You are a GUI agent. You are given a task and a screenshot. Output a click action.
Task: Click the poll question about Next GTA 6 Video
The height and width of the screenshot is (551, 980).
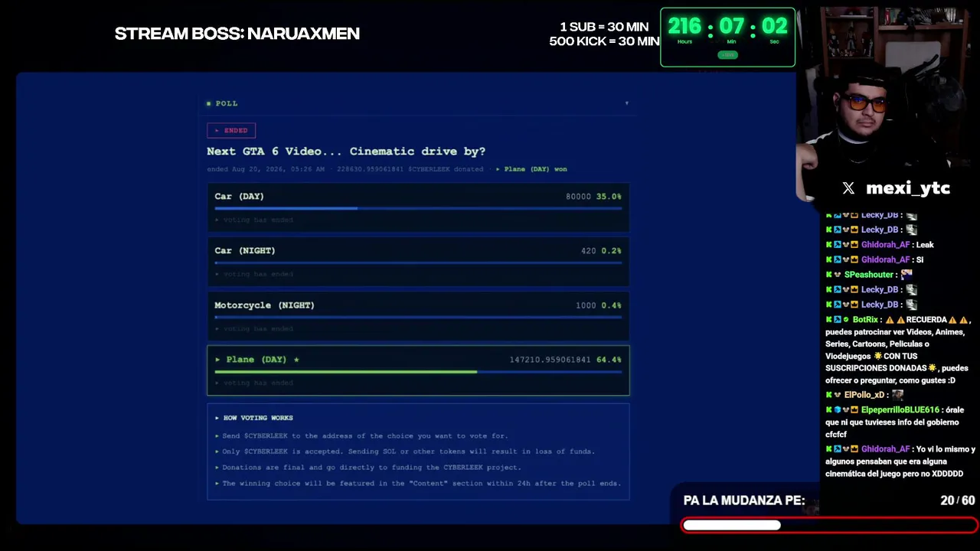[x=346, y=152]
